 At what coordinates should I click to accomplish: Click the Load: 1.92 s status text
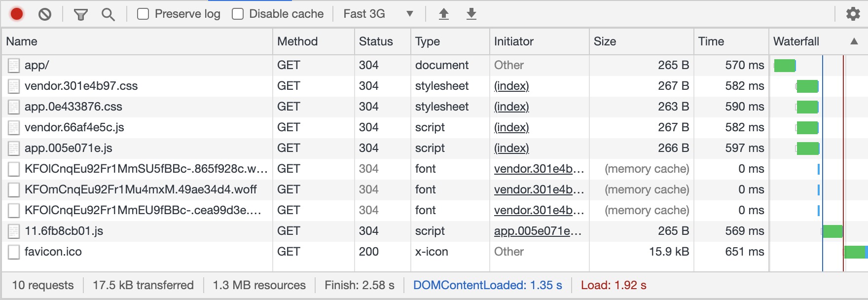(x=614, y=285)
